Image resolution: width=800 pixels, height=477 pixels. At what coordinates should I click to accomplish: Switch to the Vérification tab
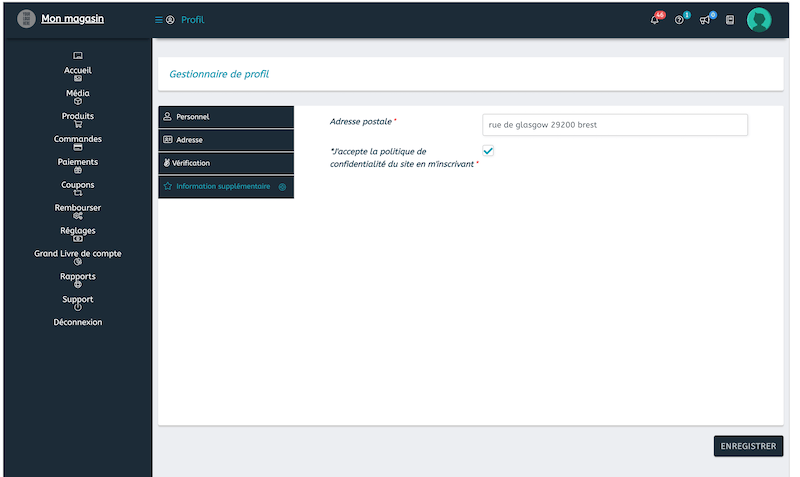point(226,163)
